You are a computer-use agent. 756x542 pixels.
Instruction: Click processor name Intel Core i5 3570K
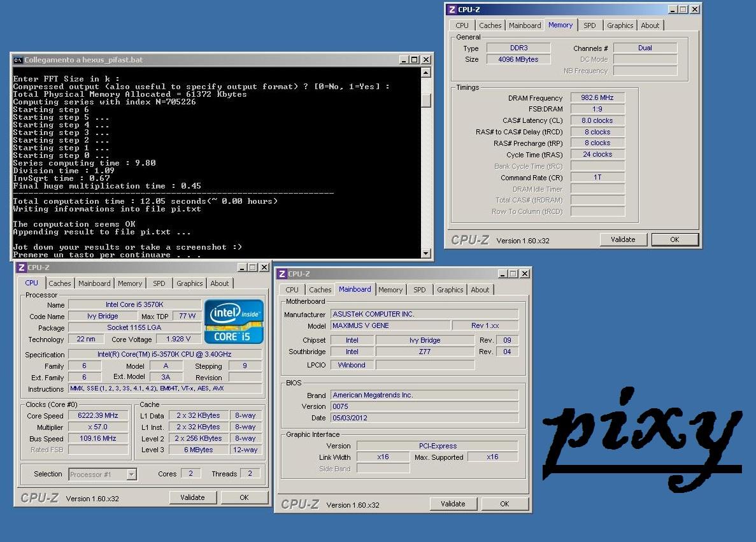coord(134,304)
